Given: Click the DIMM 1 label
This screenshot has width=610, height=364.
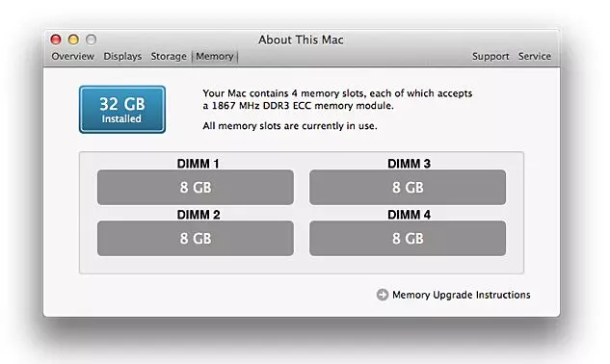Looking at the screenshot, I should (198, 164).
